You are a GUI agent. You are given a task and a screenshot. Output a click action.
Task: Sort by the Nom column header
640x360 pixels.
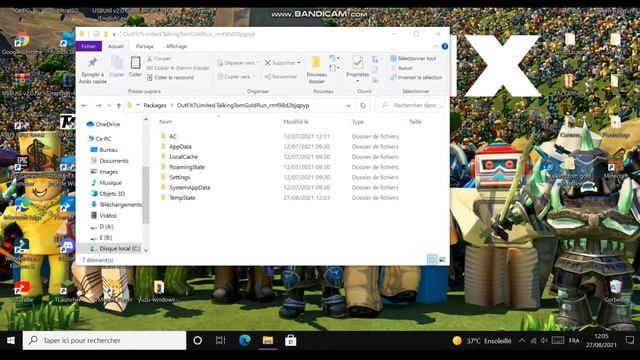(x=165, y=122)
